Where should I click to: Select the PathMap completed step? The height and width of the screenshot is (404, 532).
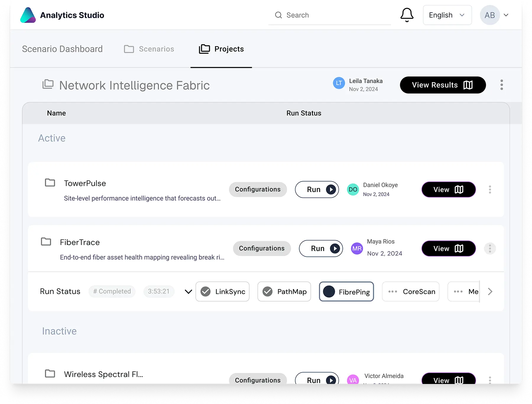pyautogui.click(x=284, y=291)
